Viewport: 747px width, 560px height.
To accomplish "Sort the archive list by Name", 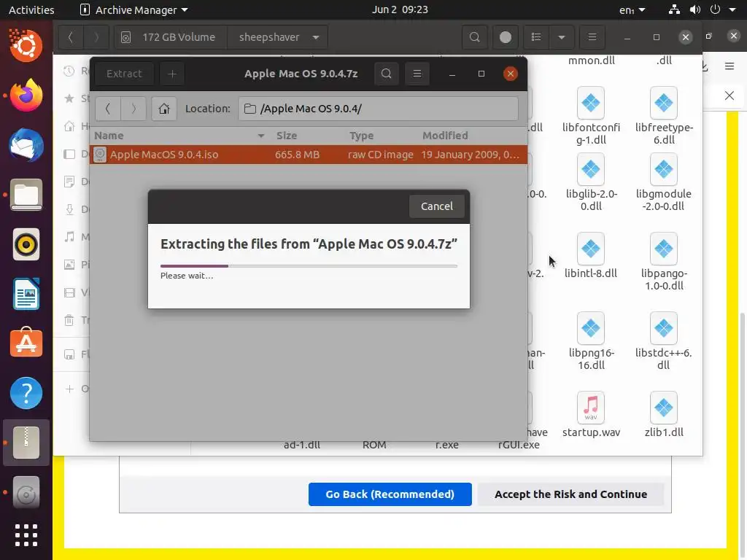I will pos(179,136).
